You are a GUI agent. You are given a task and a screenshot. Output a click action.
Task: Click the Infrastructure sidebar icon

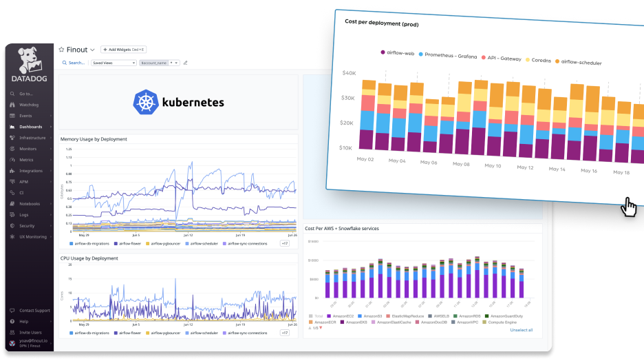(12, 138)
